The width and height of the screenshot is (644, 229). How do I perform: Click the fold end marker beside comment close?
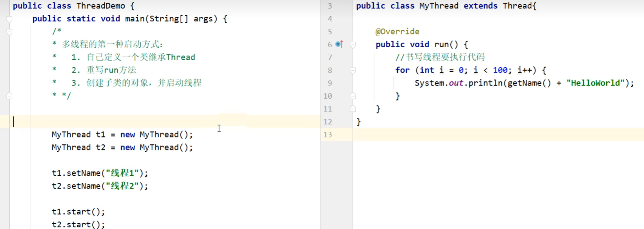10,96
